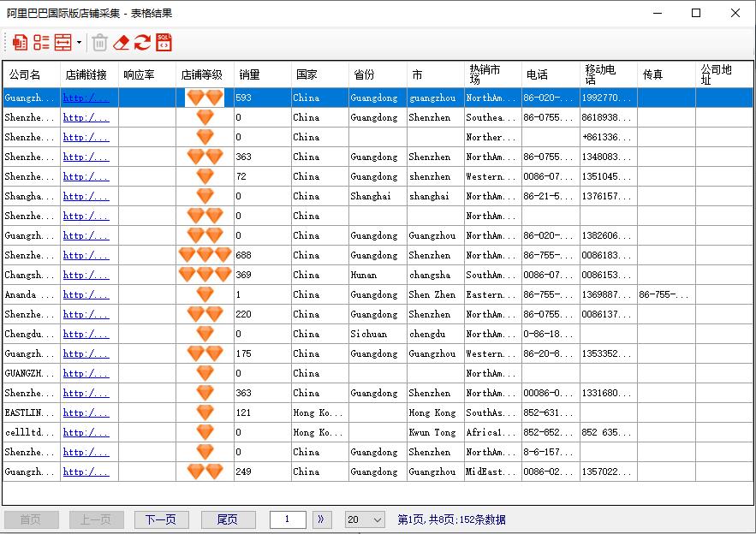Click the red refresh arrows icon
Image resolution: width=756 pixels, height=534 pixels.
tap(142, 43)
